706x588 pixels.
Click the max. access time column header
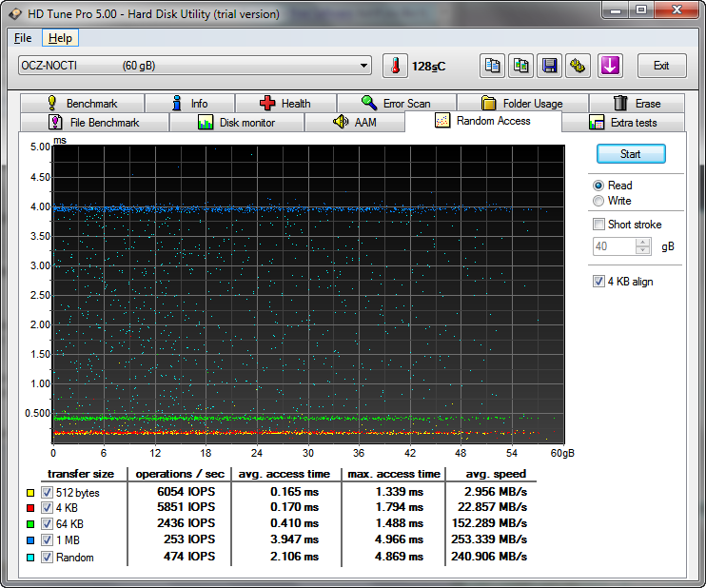click(x=394, y=474)
